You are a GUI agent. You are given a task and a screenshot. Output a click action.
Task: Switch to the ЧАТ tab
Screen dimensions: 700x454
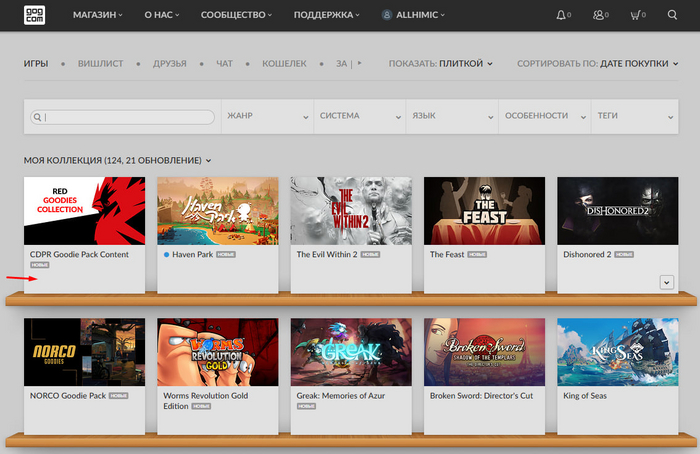tap(224, 63)
